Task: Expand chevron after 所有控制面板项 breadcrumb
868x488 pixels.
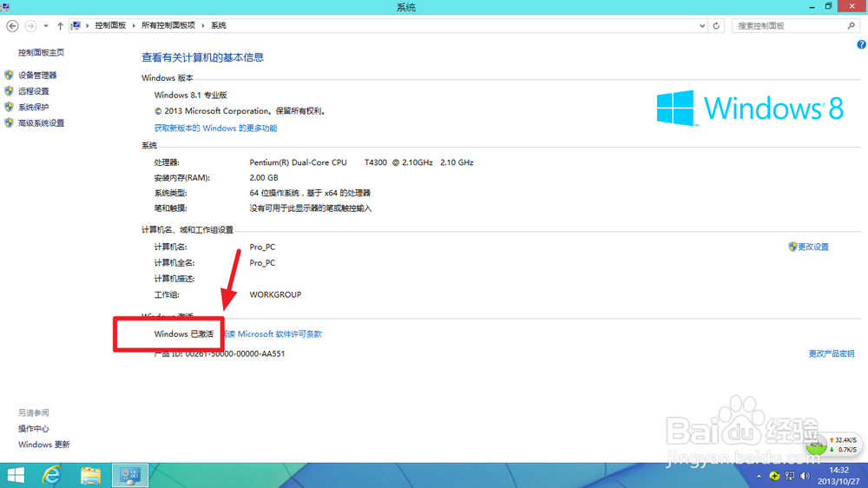Action: (203, 25)
